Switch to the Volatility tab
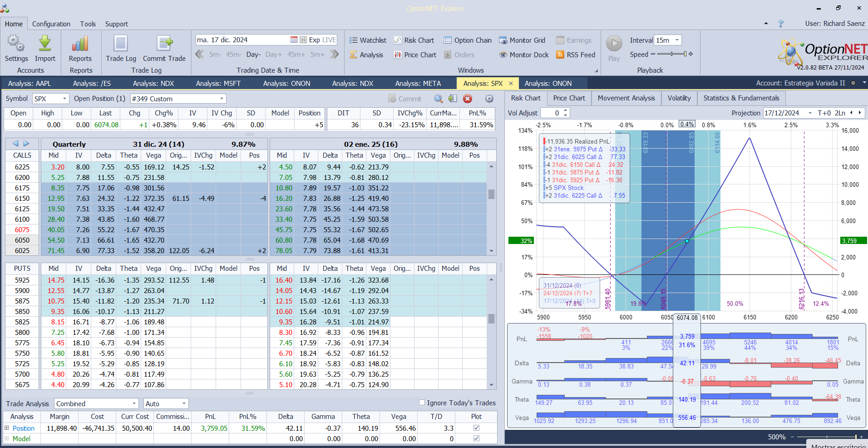 click(679, 98)
